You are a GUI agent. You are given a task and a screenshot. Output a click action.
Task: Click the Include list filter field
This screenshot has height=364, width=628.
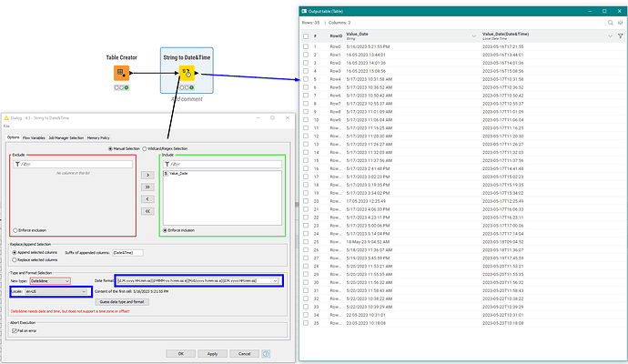222,164
